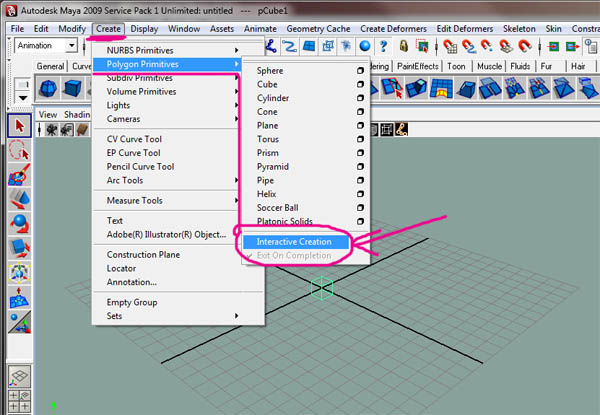Screen dimensions: 600x415
Task: Open the viewport View menu
Action: tap(48, 115)
